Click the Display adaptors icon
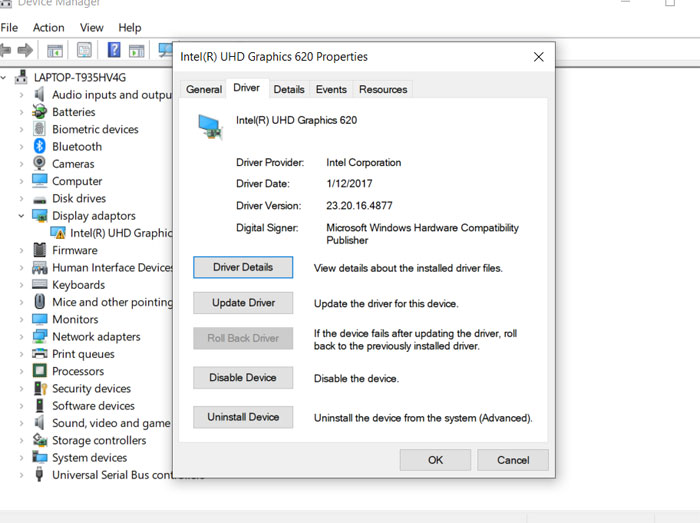 pos(40,216)
